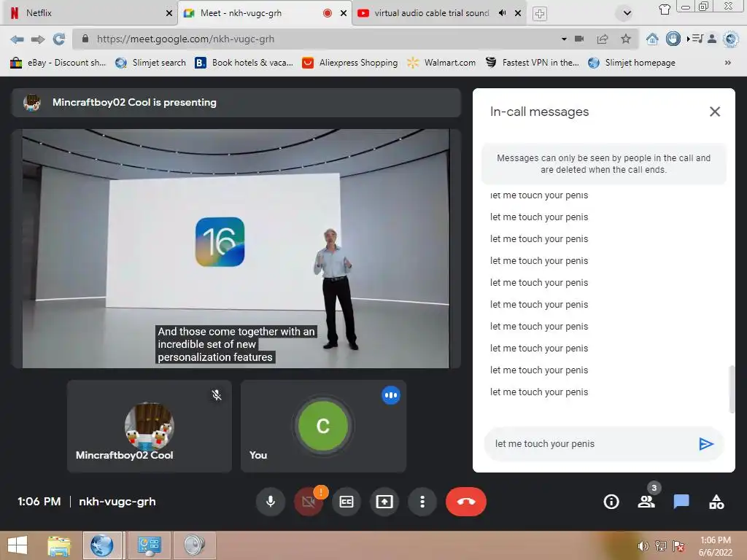Expand the tab list dropdown chevron
747x560 pixels.
(x=627, y=13)
